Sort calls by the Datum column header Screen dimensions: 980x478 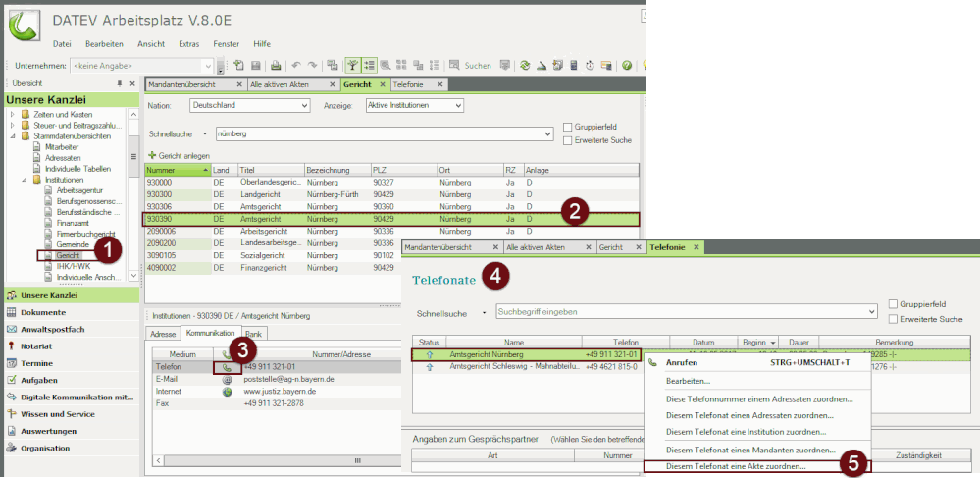[x=703, y=343]
